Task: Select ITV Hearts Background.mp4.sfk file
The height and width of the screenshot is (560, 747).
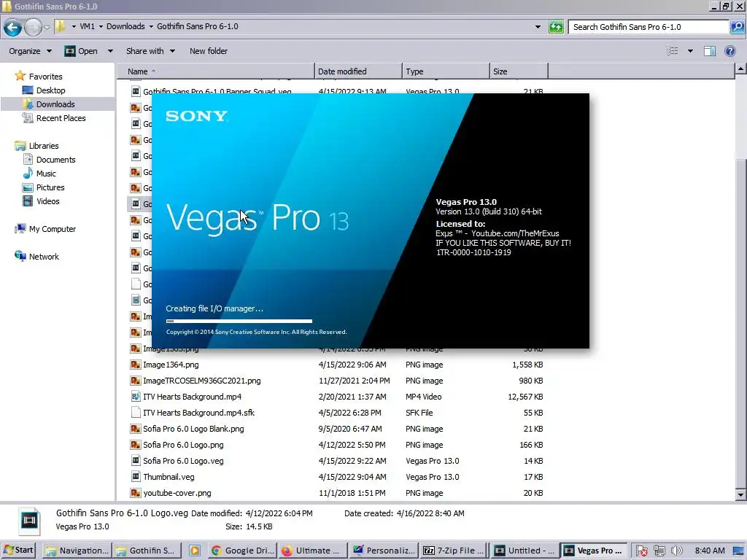Action: coord(198,413)
